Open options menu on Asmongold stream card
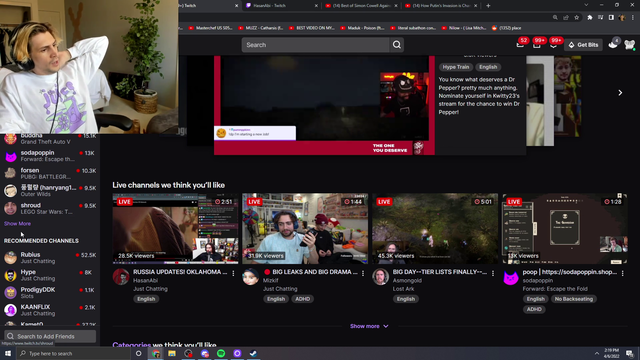Viewport: 640px width, 360px height. pyautogui.click(x=493, y=273)
